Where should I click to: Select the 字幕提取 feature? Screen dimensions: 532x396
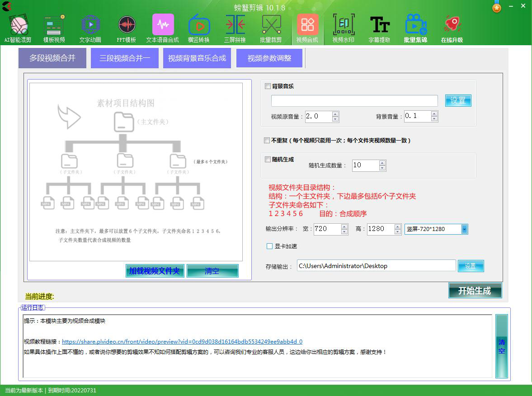pos(380,27)
